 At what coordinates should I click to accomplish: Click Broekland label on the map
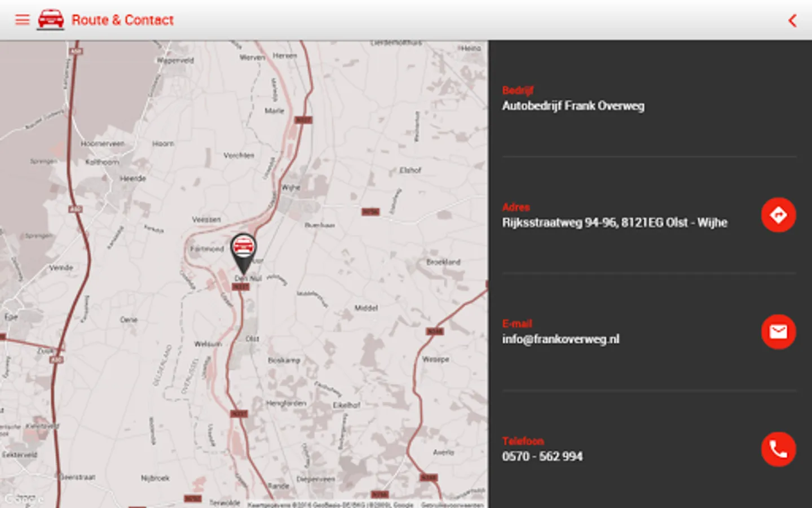tap(443, 262)
